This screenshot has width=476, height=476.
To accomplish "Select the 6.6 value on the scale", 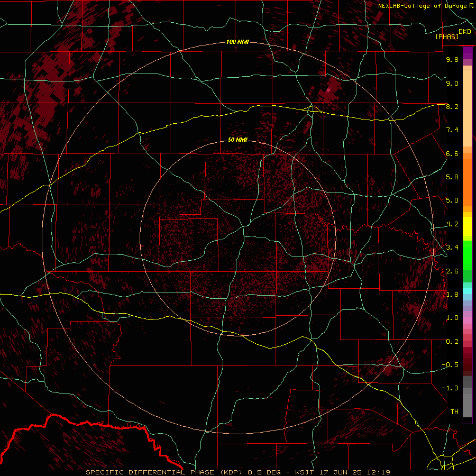I will pos(452,153).
